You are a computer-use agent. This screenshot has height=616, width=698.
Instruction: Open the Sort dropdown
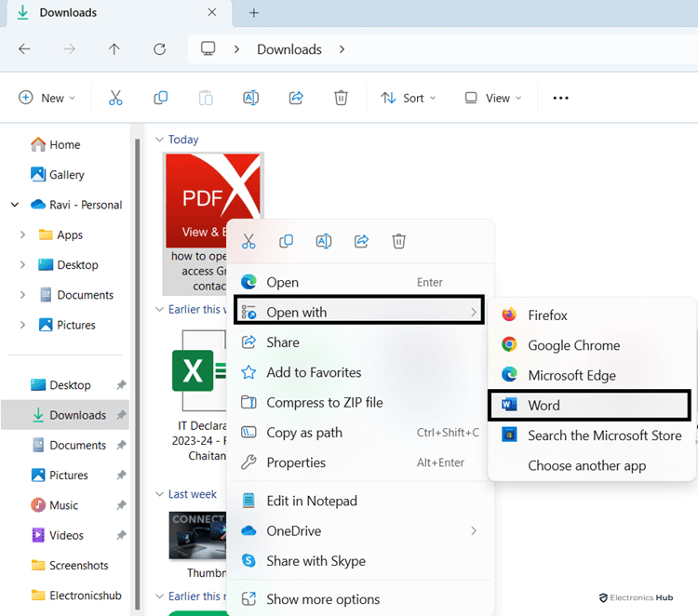click(x=408, y=98)
